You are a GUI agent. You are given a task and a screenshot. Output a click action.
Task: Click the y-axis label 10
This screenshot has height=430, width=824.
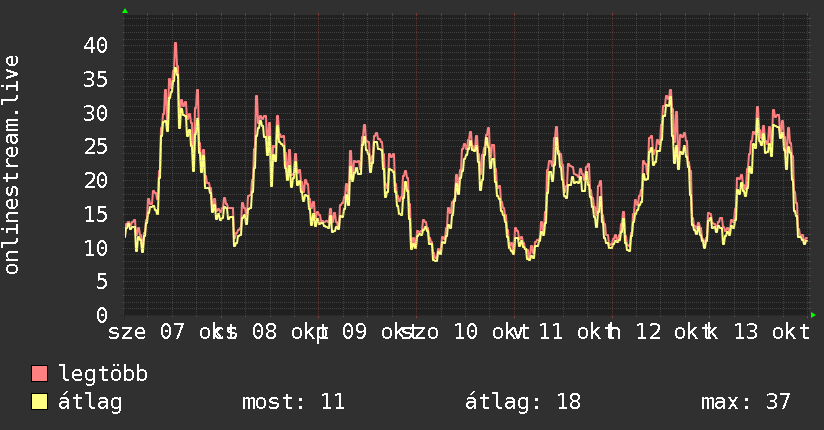pyautogui.click(x=96, y=248)
